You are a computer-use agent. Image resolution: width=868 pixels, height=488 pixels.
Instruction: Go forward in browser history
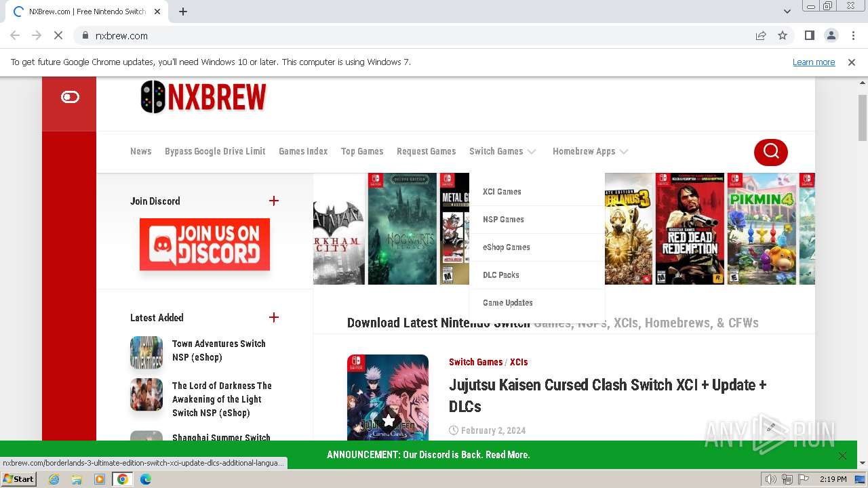tap(37, 35)
